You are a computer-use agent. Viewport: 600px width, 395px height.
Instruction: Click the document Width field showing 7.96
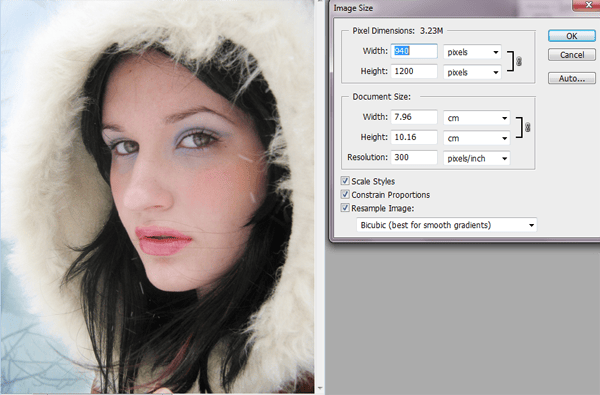(x=414, y=117)
